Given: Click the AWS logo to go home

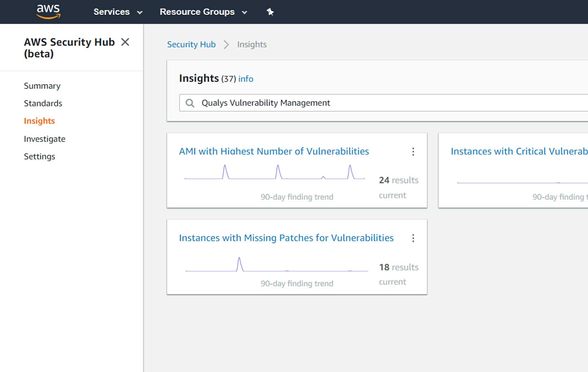Looking at the screenshot, I should [48, 11].
